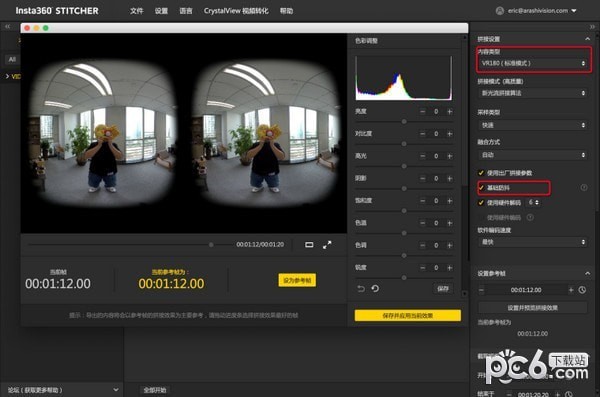This screenshot has height=397, width=600.
Task: Increase 饱和度 saturation with plus icon
Action: click(450, 201)
